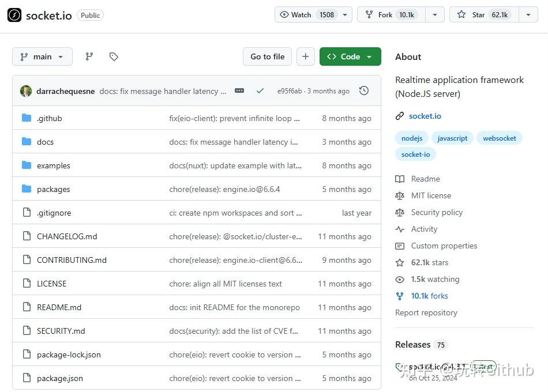Expand the green Code dropdown
Image resolution: width=548 pixels, height=392 pixels.
(x=350, y=56)
